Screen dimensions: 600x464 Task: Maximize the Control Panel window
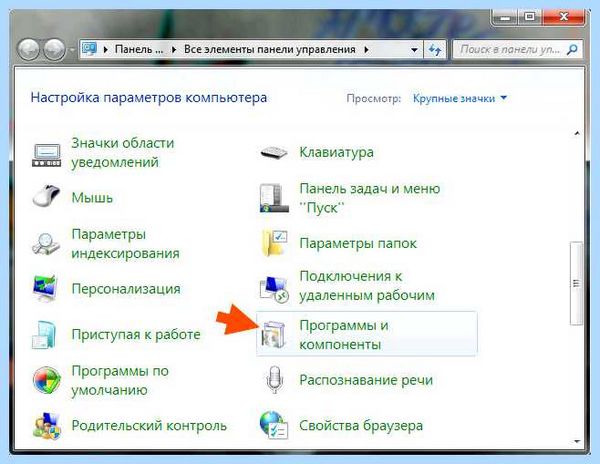(x=530, y=17)
